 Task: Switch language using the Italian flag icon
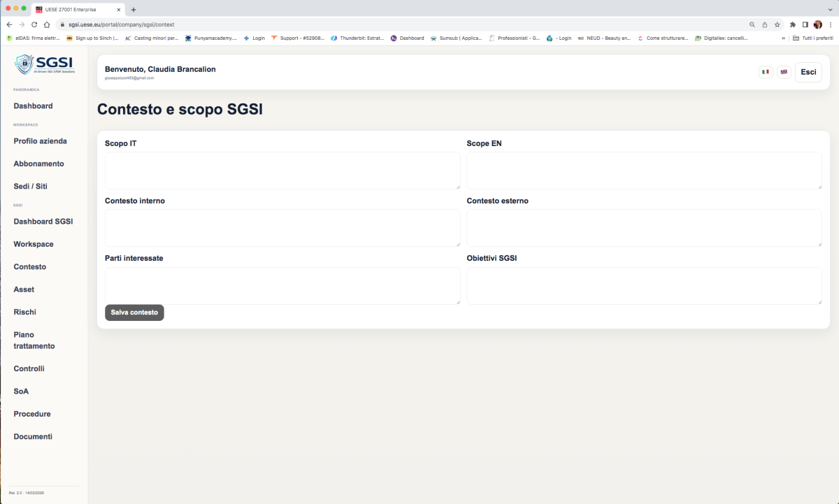(766, 71)
